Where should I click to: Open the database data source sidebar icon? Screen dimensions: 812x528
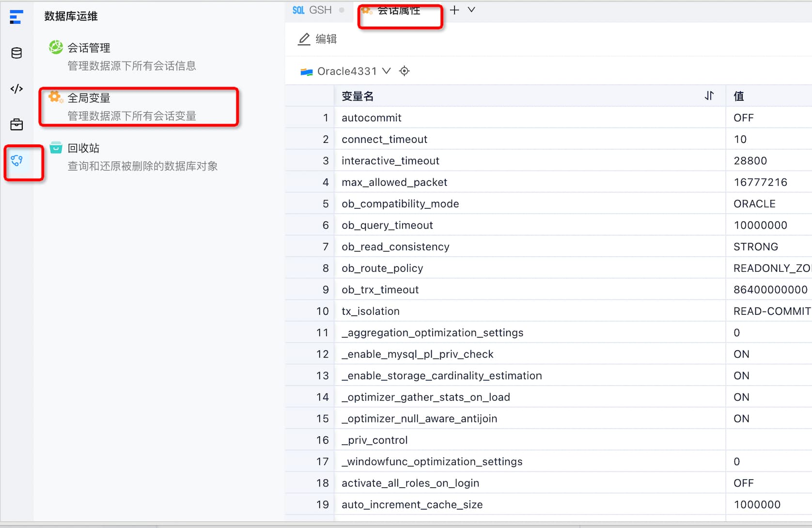pos(16,53)
